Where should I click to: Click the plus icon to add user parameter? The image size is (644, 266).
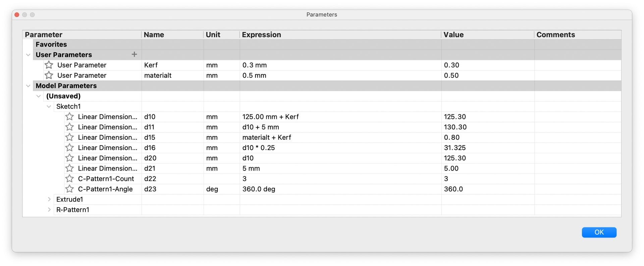point(134,54)
